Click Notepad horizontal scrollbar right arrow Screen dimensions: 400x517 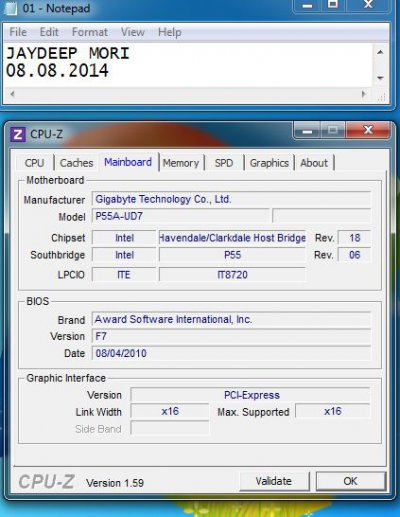point(364,94)
